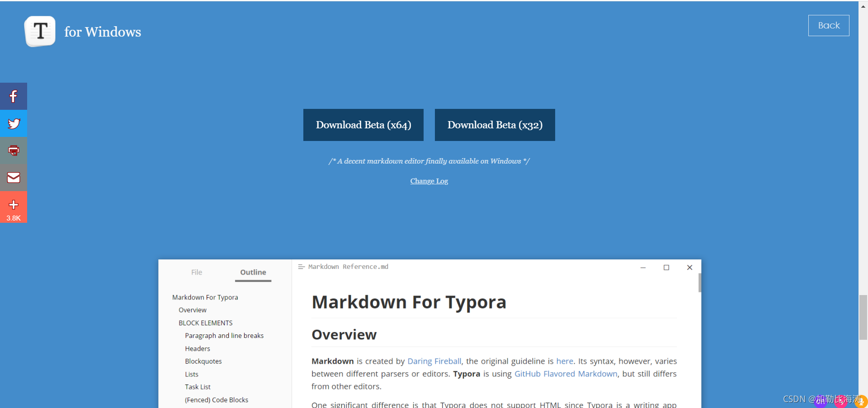Image resolution: width=868 pixels, height=408 pixels.
Task: Switch to the Outline tab in Typora sidebar
Action: 253,272
